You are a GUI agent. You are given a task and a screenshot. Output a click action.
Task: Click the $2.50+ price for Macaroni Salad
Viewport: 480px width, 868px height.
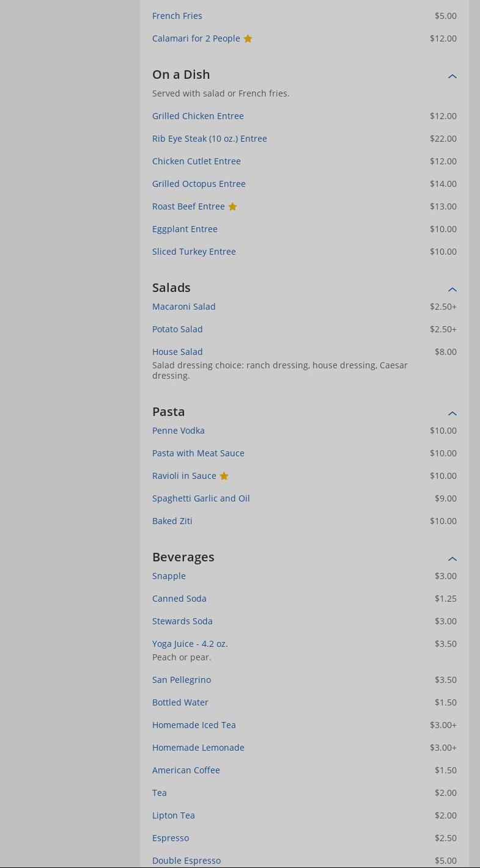443,307
